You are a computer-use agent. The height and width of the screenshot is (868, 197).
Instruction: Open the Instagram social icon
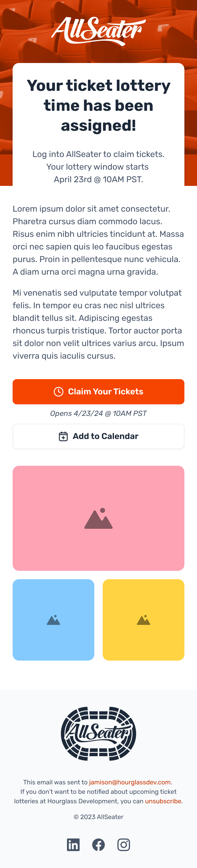(x=124, y=845)
